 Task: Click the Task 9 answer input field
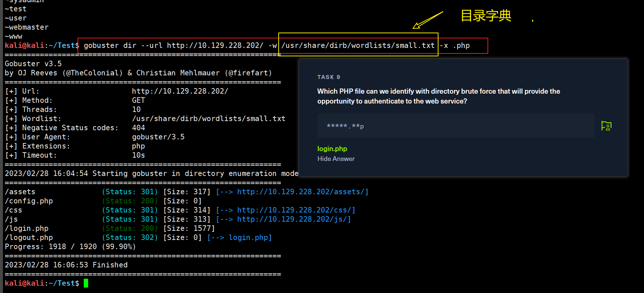[x=456, y=126]
